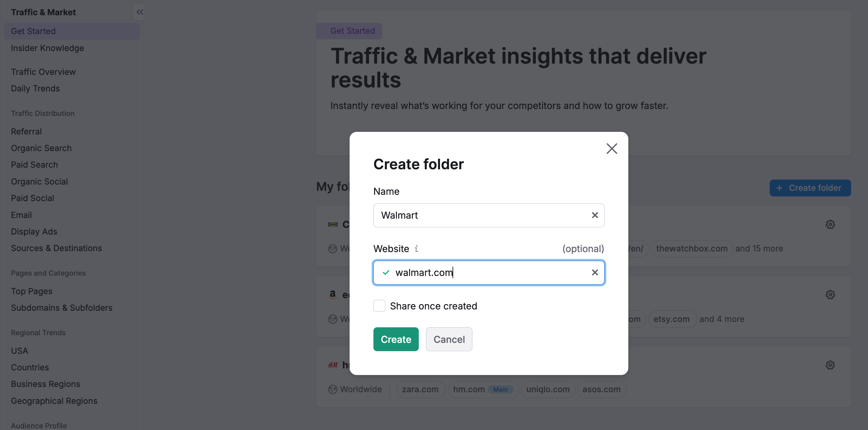The height and width of the screenshot is (430, 868).
Task: Clear the Website field text
Action: click(x=595, y=273)
